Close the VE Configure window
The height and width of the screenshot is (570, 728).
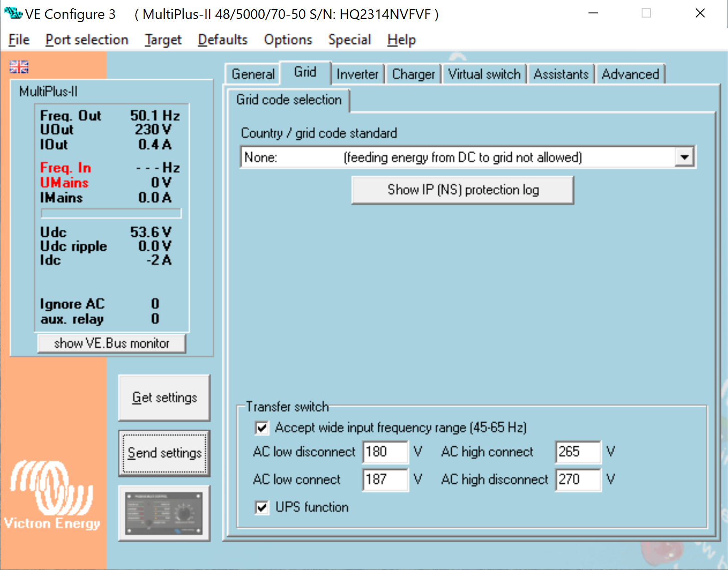[x=700, y=13]
